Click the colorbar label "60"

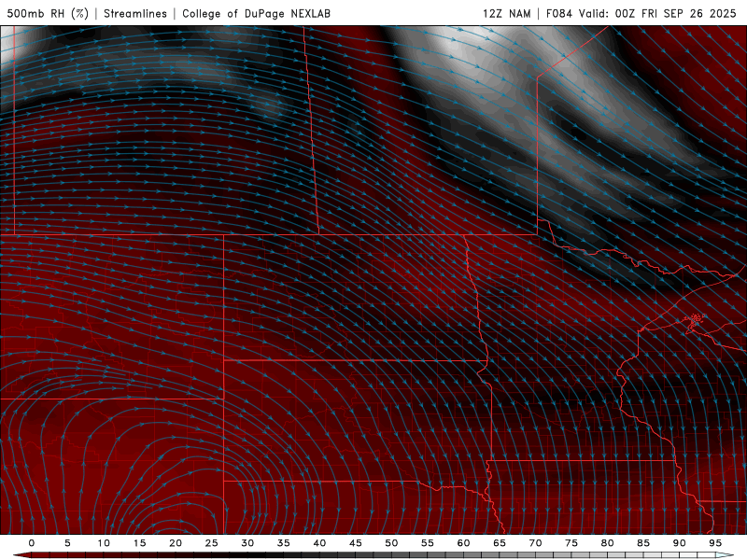pos(463,543)
